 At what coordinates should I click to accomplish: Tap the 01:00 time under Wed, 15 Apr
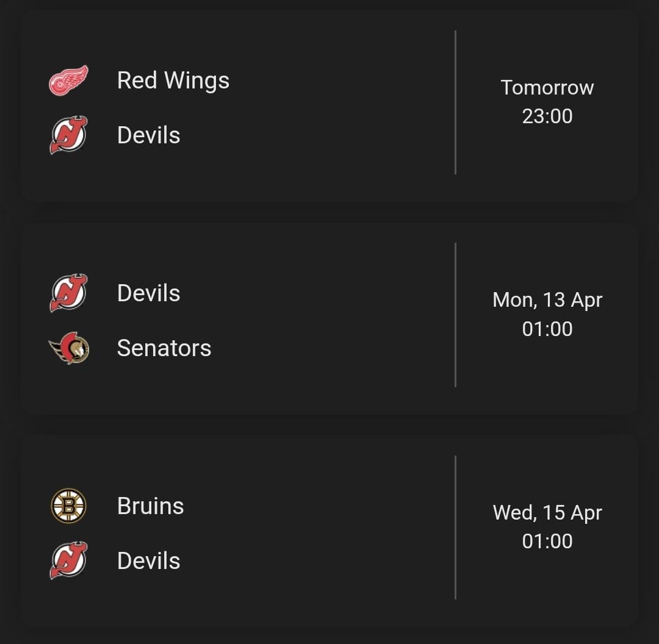547,541
